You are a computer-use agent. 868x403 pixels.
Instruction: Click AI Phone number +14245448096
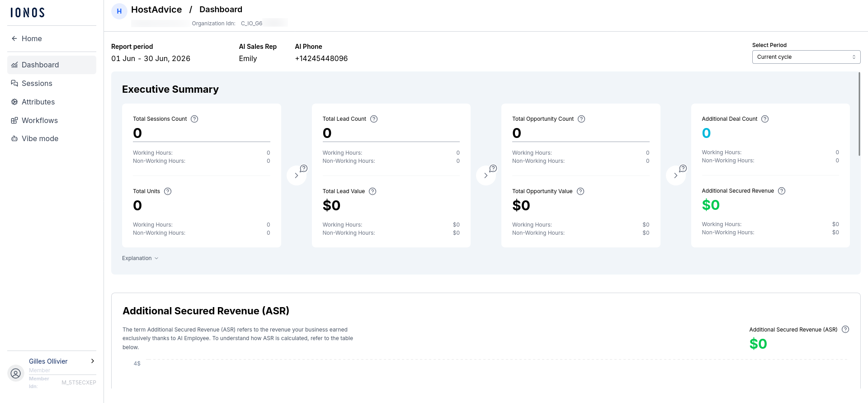point(321,58)
